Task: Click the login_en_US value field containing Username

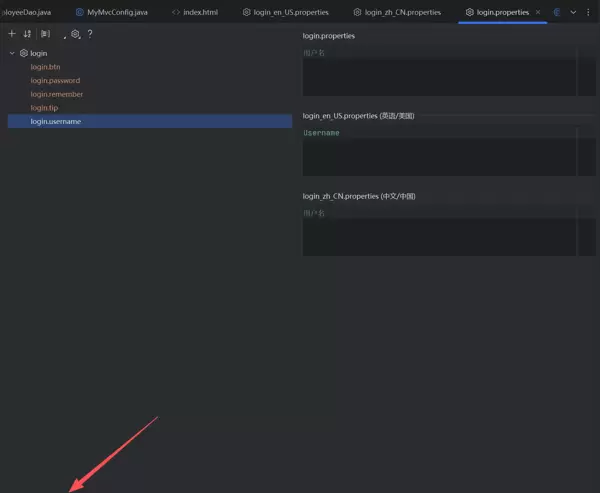Action: click(438, 152)
